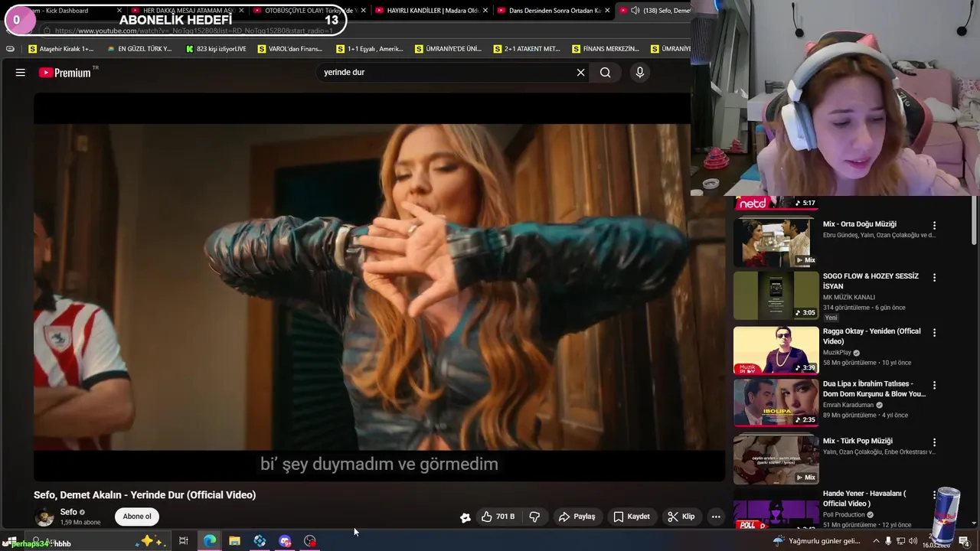Create a clip using Klip
Viewport: 980px width, 551px height.
click(x=681, y=517)
